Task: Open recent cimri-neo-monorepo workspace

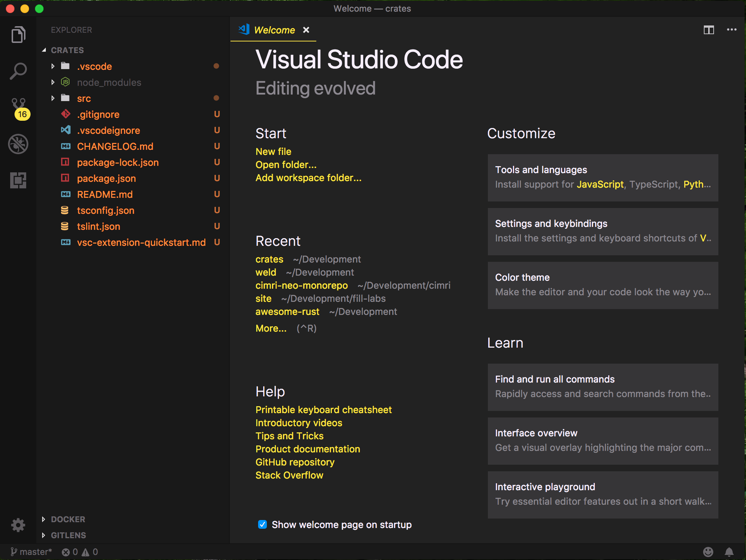Action: [x=302, y=285]
